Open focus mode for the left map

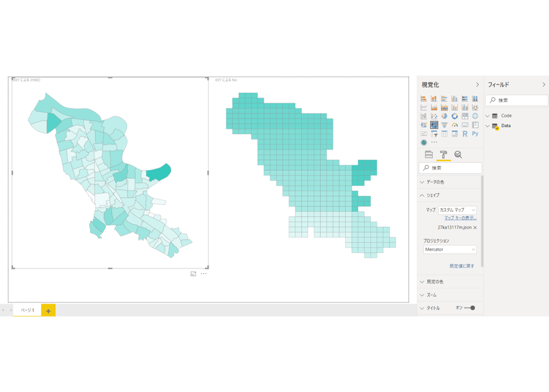193,274
